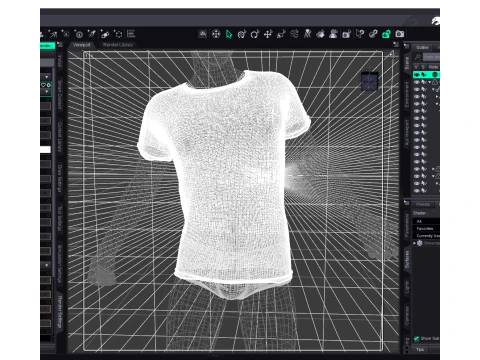Choose the Rotate tool in the toolbar
This screenshot has height=360, width=480.
pyautogui.click(x=255, y=34)
